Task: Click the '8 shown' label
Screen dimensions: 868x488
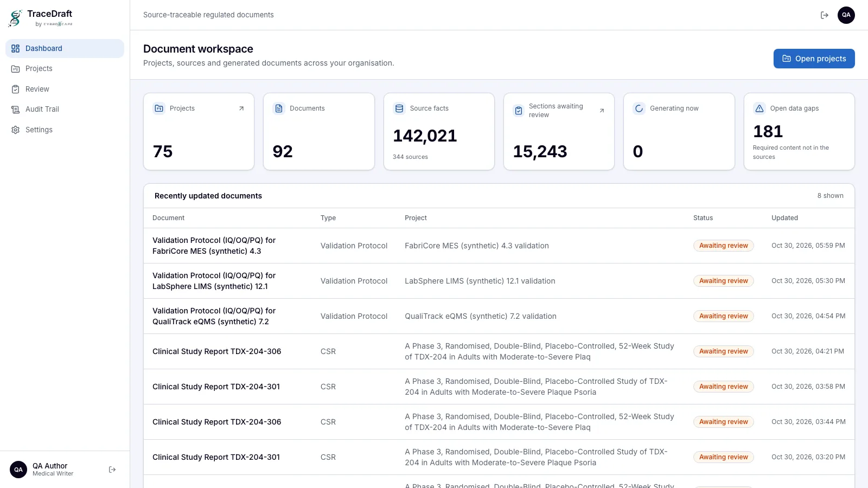Action: 830,196
